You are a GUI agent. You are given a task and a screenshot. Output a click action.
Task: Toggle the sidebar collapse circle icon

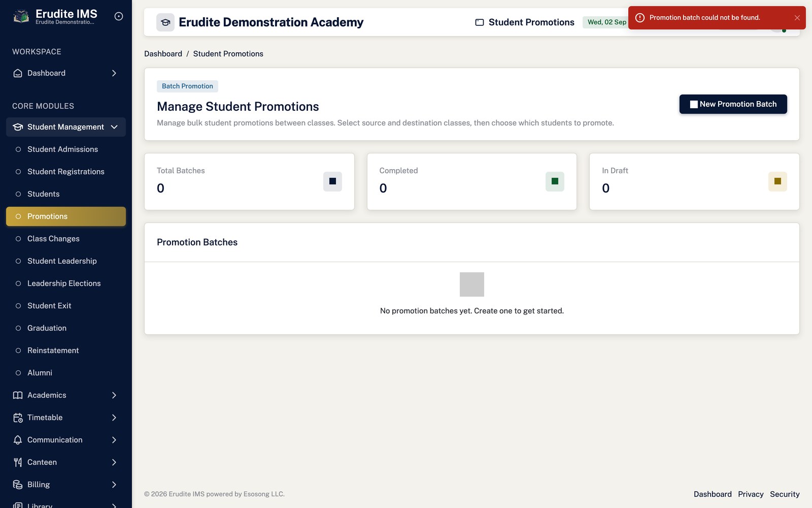[x=119, y=16]
